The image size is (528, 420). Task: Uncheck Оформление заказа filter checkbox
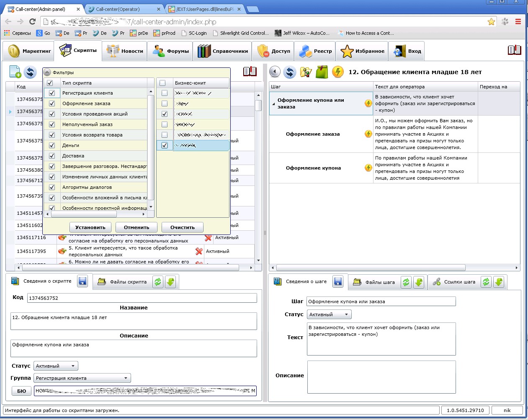click(x=52, y=103)
